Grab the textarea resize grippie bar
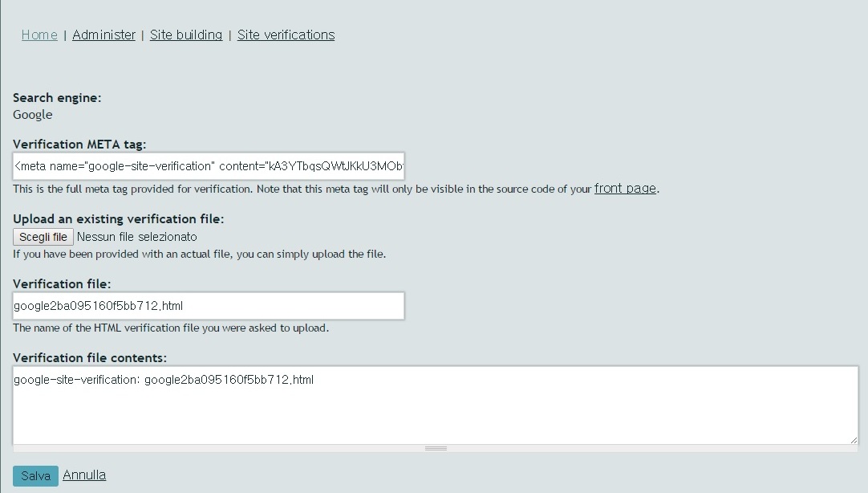Viewport: 868px width, 493px height. pyautogui.click(x=436, y=448)
